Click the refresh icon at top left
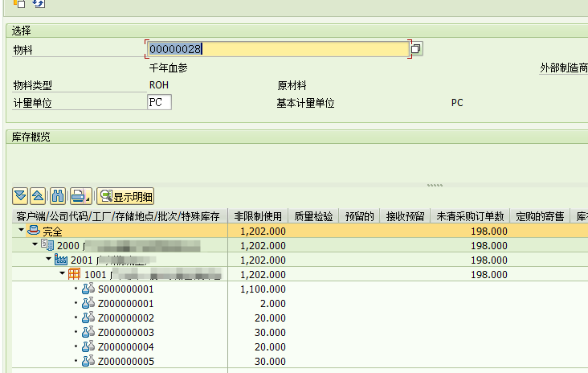 click(x=38, y=4)
